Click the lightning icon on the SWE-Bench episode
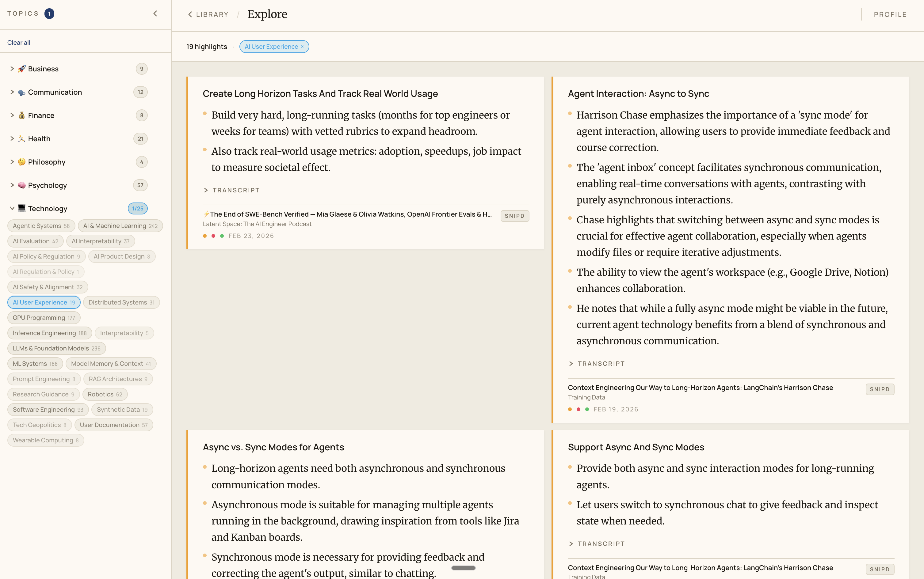Viewport: 924px width, 579px height. [207, 214]
